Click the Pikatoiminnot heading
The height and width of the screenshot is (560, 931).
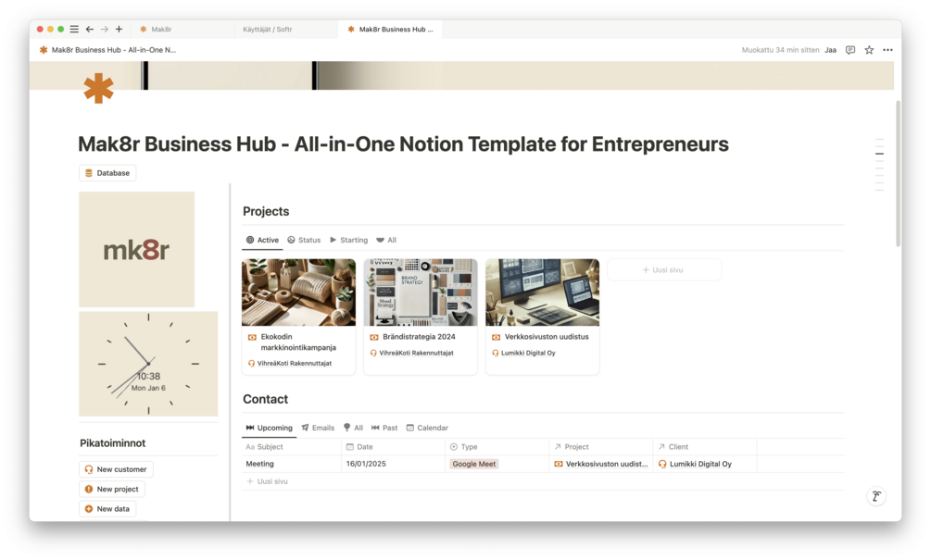click(113, 443)
